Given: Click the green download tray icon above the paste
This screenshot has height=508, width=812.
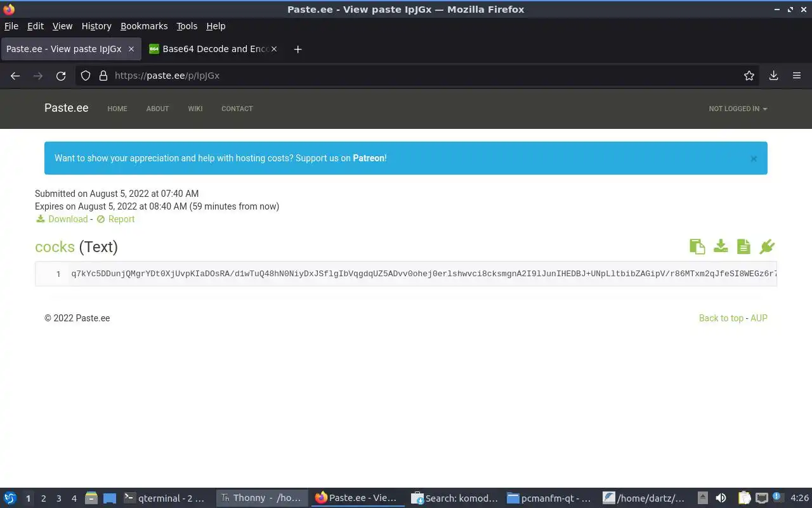Looking at the screenshot, I should click(721, 246).
